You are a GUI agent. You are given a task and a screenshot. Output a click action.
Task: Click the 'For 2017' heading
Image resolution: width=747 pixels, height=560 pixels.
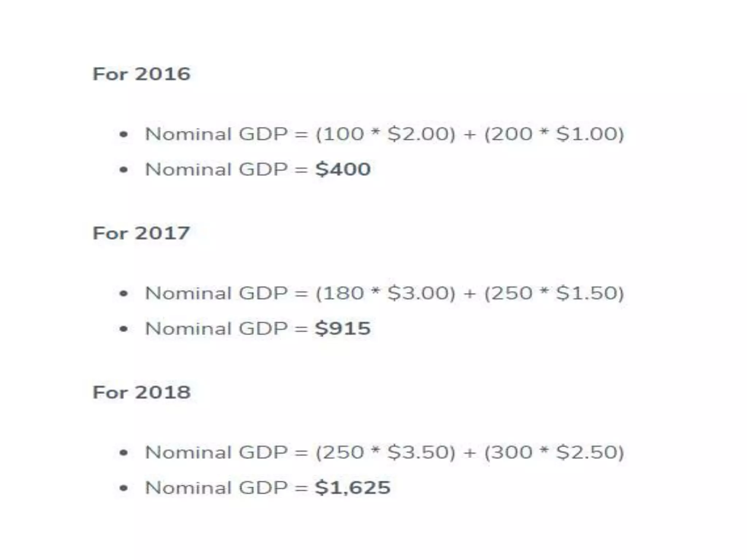142,233
